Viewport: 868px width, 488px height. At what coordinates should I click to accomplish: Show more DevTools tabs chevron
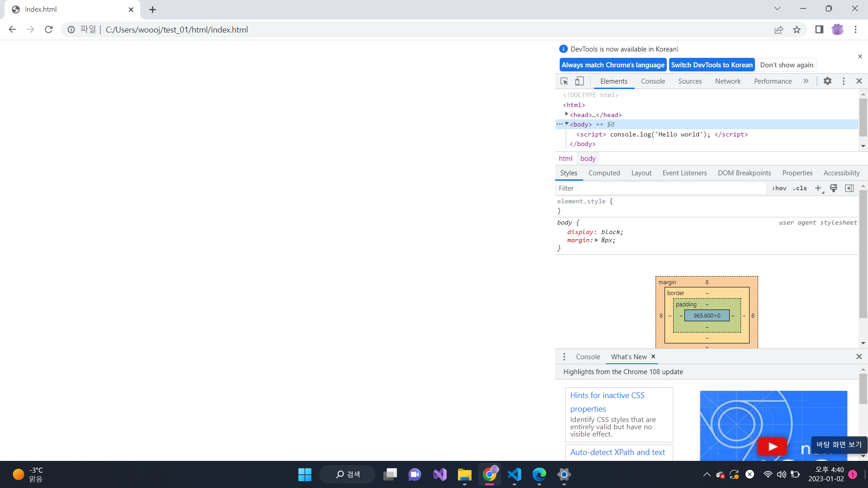pyautogui.click(x=806, y=81)
